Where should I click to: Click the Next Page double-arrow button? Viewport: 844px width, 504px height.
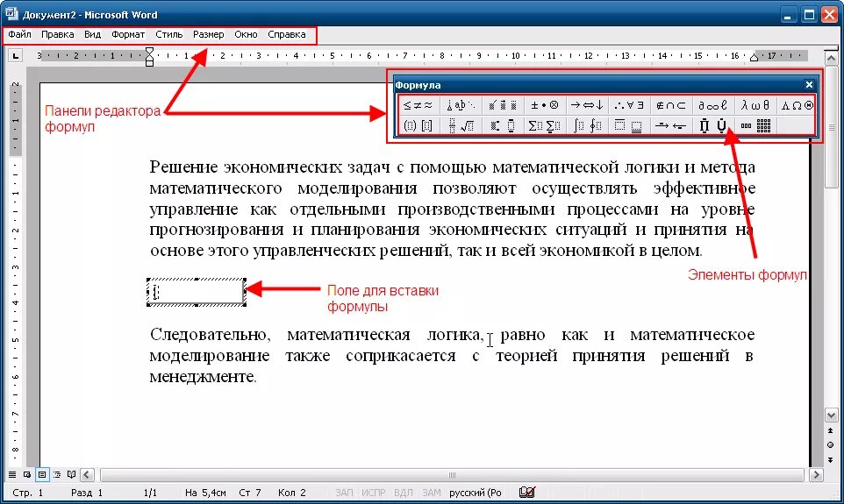(x=831, y=460)
